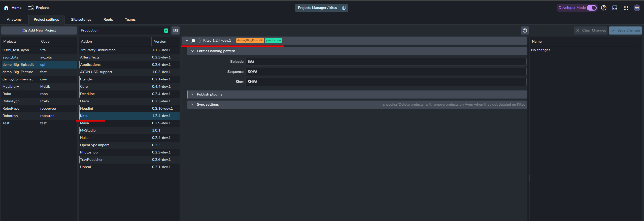The image size is (644, 221).
Task: Select the OpenPype import addon
Action: (x=129, y=145)
